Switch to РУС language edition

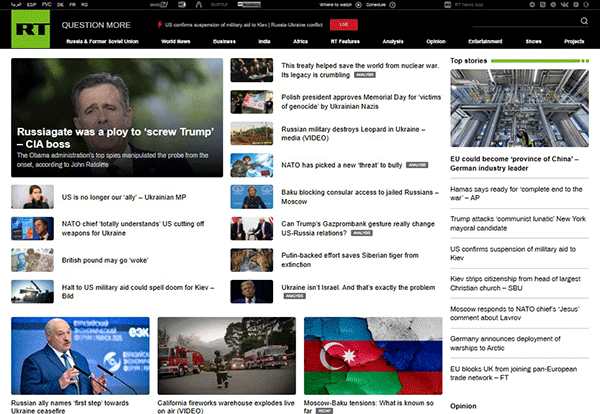pyautogui.click(x=47, y=5)
